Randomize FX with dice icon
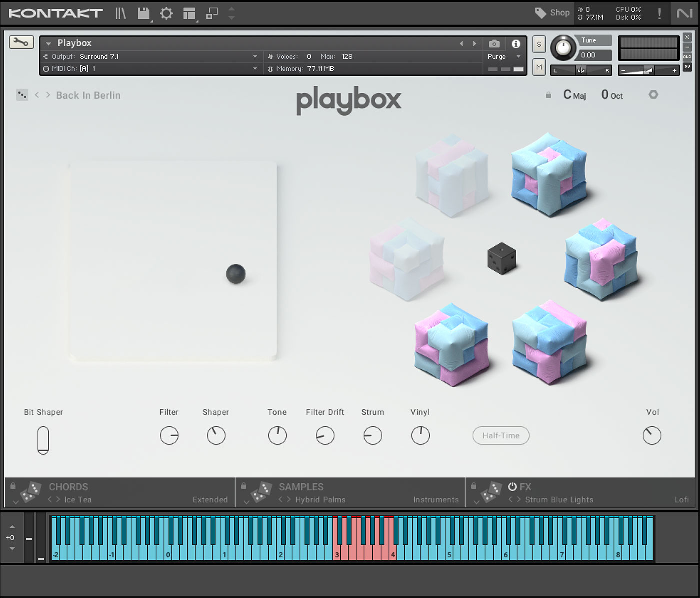Screen dimensions: 700x598 491,492
